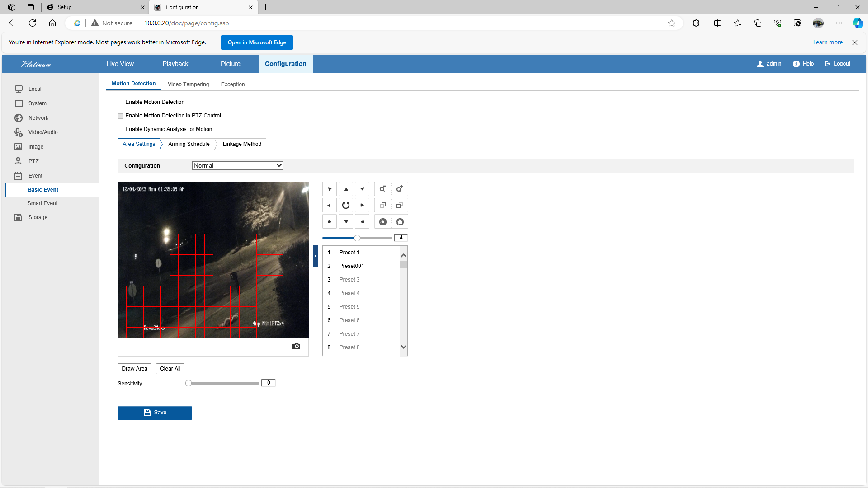Pan camera right with right arrow
This screenshot has width=868, height=488.
362,205
